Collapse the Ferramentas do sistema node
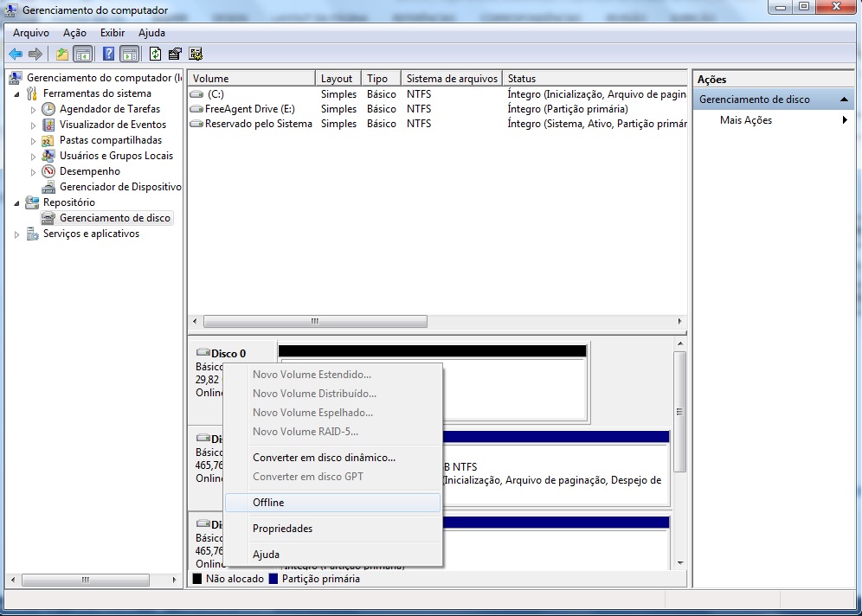The width and height of the screenshot is (862, 616). click(17, 93)
